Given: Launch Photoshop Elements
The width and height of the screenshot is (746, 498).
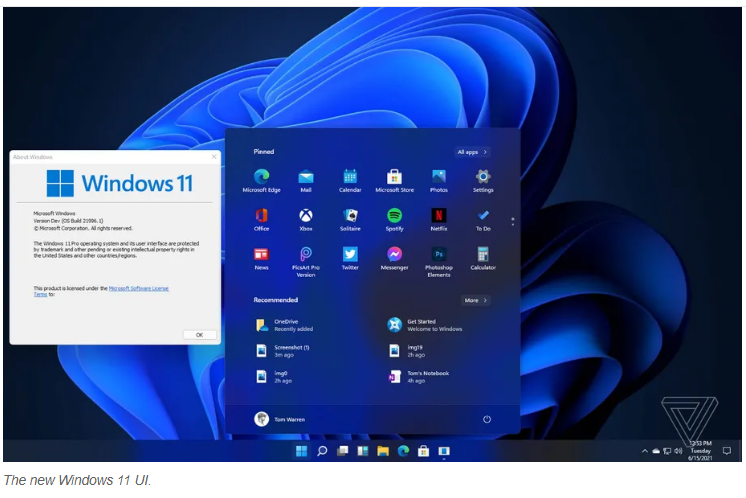Looking at the screenshot, I should 439,262.
